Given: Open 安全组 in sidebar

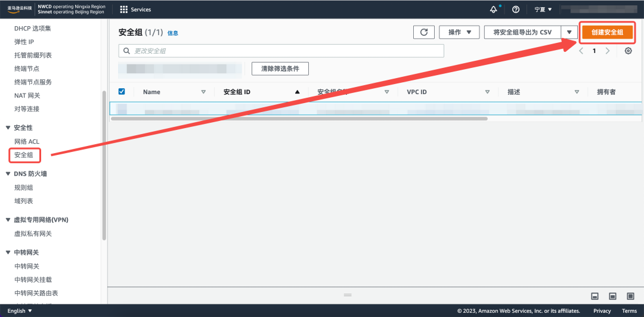Looking at the screenshot, I should [x=24, y=155].
